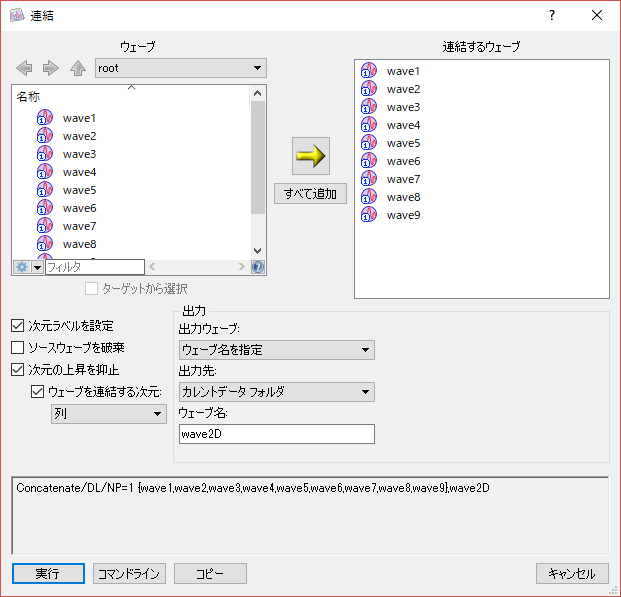Navigate forward with the right arrow icon
Viewport: 621px width, 597px height.
point(51,68)
